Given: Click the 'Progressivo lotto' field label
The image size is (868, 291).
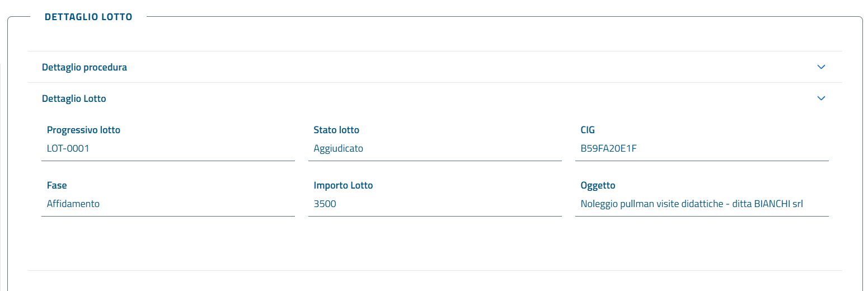Looking at the screenshot, I should (83, 130).
